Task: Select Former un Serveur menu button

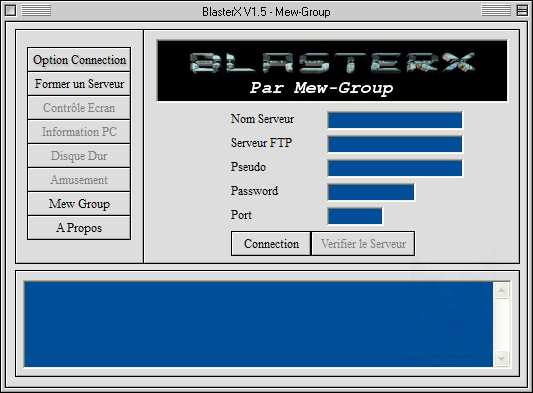Action: pyautogui.click(x=79, y=84)
